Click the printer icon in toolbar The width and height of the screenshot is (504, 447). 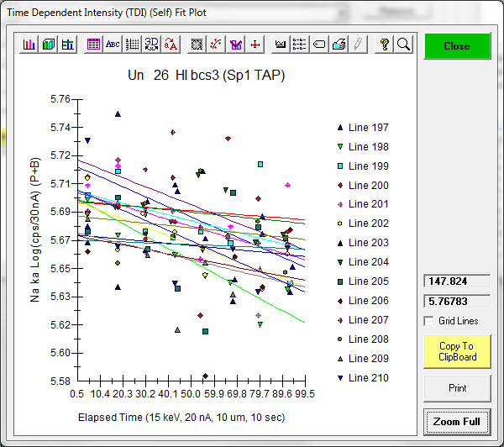339,45
